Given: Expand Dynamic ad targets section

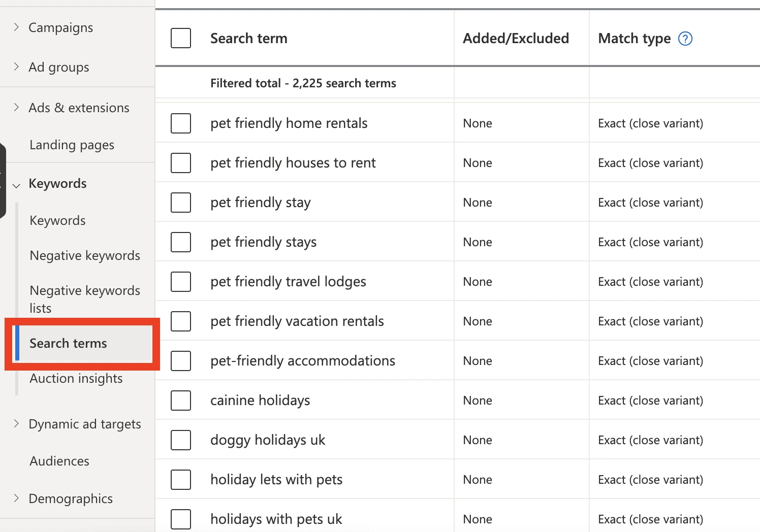Looking at the screenshot, I should point(16,424).
